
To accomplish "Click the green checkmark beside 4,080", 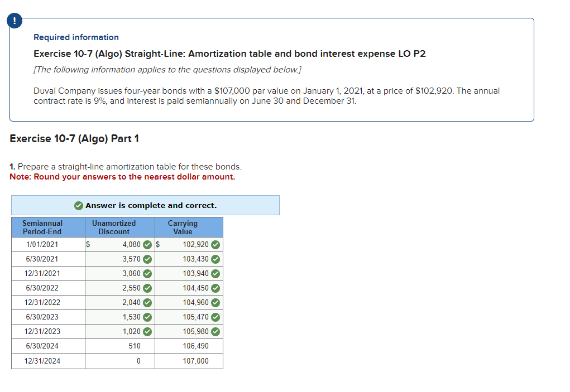I will click(146, 244).
